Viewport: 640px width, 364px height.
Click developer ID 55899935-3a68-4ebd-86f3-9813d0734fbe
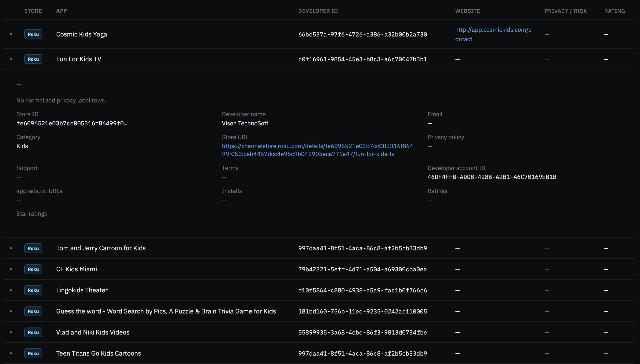coord(363,332)
